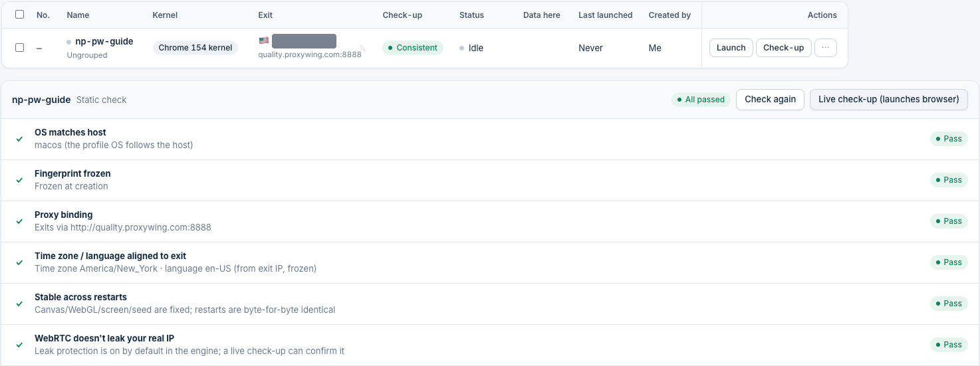Click the Static check label
Image resolution: width=980 pixels, height=366 pixels.
(x=101, y=100)
